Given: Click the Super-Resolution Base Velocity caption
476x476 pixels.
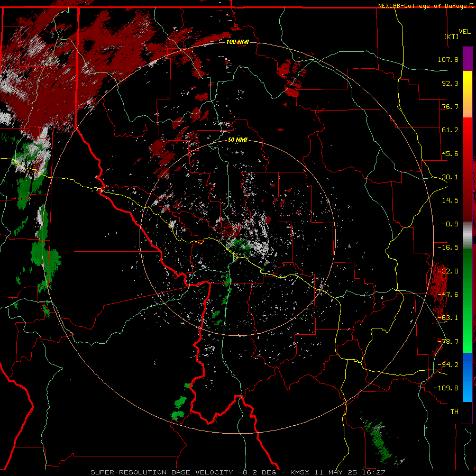Looking at the screenshot, I should (162, 472).
